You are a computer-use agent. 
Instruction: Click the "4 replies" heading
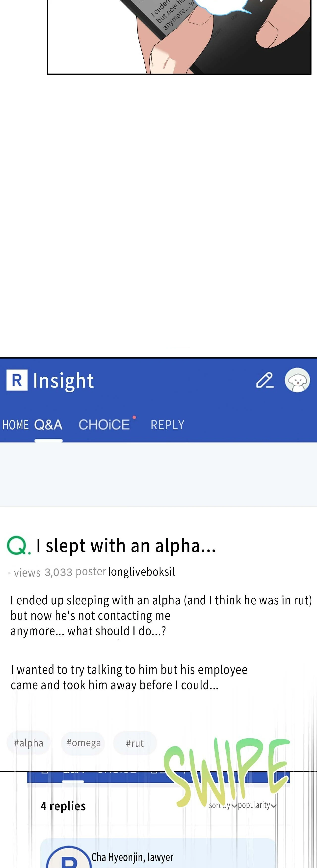click(x=63, y=806)
